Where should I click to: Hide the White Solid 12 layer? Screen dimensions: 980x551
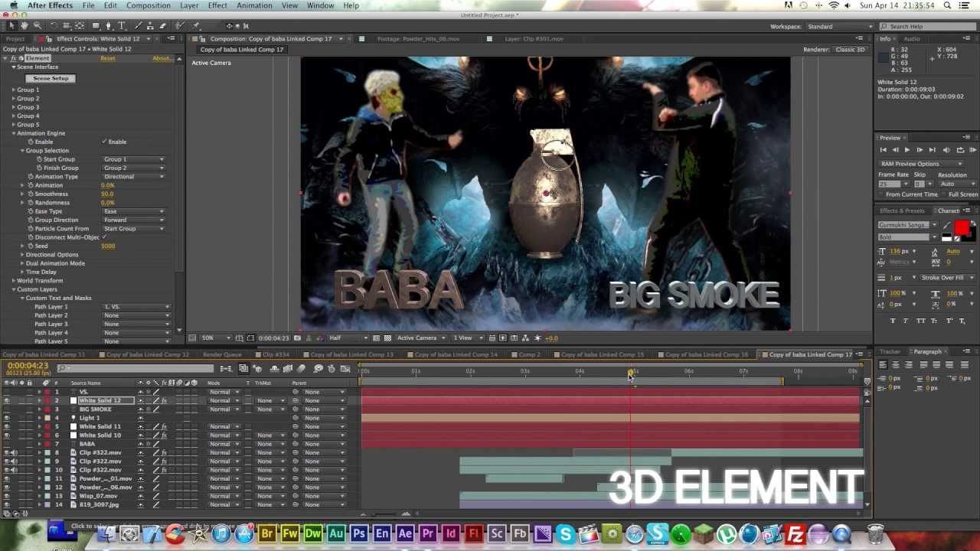click(x=7, y=400)
